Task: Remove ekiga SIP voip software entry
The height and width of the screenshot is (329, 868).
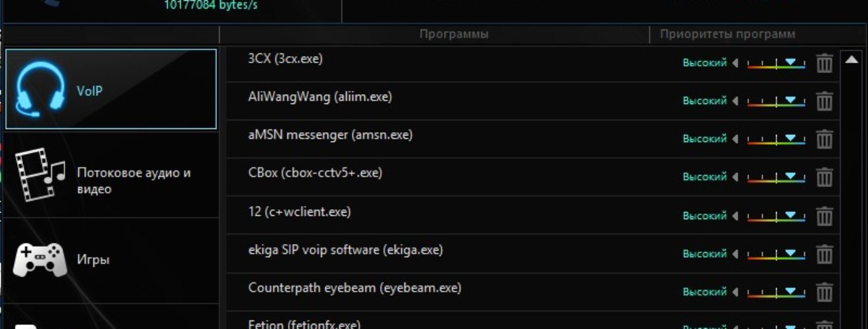Action: [824, 254]
